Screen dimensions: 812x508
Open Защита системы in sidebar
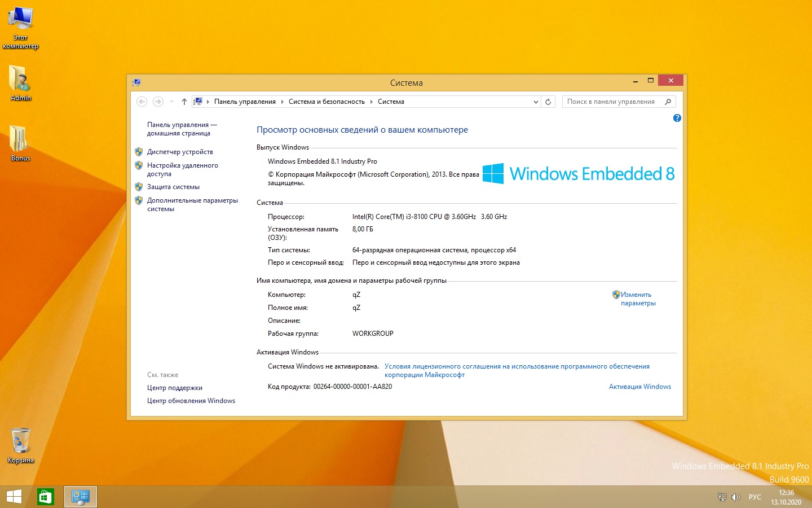173,187
